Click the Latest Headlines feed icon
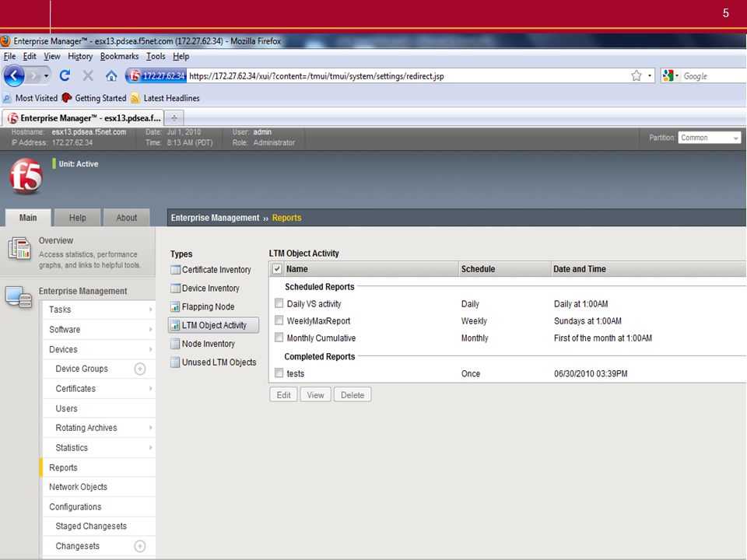This screenshot has width=747, height=560. point(135,98)
